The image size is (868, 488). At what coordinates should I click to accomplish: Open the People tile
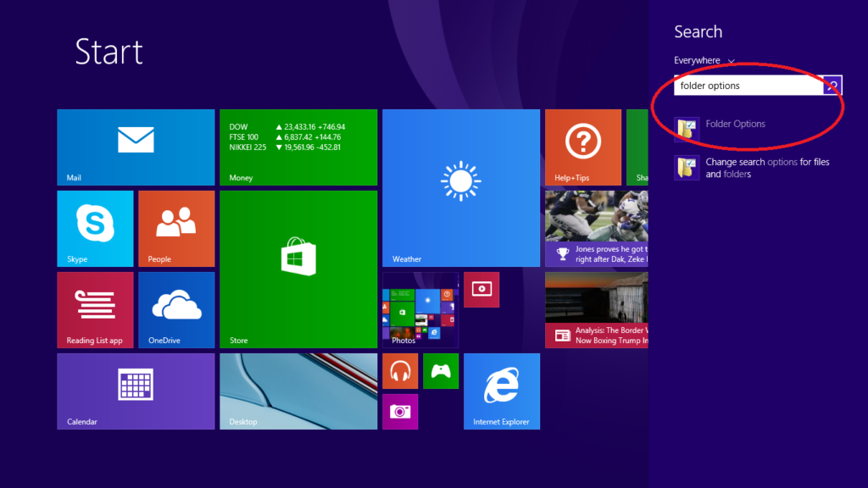click(176, 229)
